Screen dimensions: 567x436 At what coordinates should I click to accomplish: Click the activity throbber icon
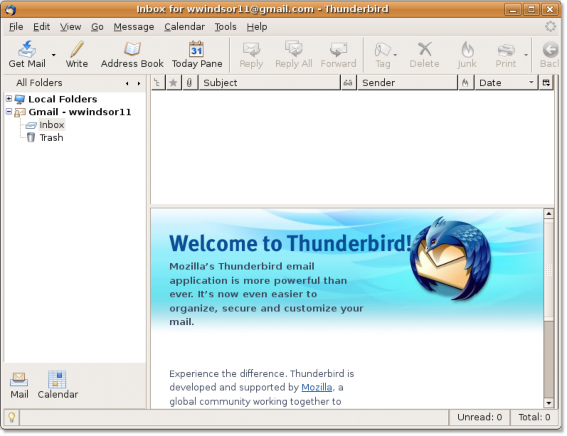(x=550, y=26)
